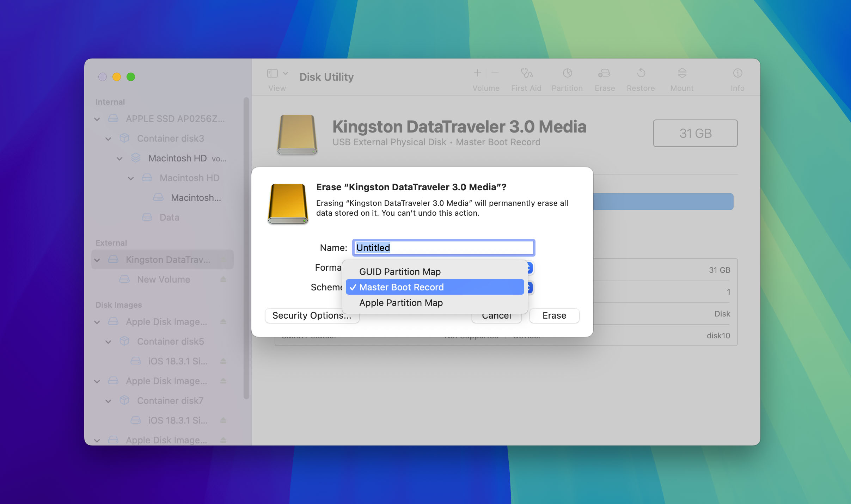Select New Volume drive icon

[x=124, y=279]
